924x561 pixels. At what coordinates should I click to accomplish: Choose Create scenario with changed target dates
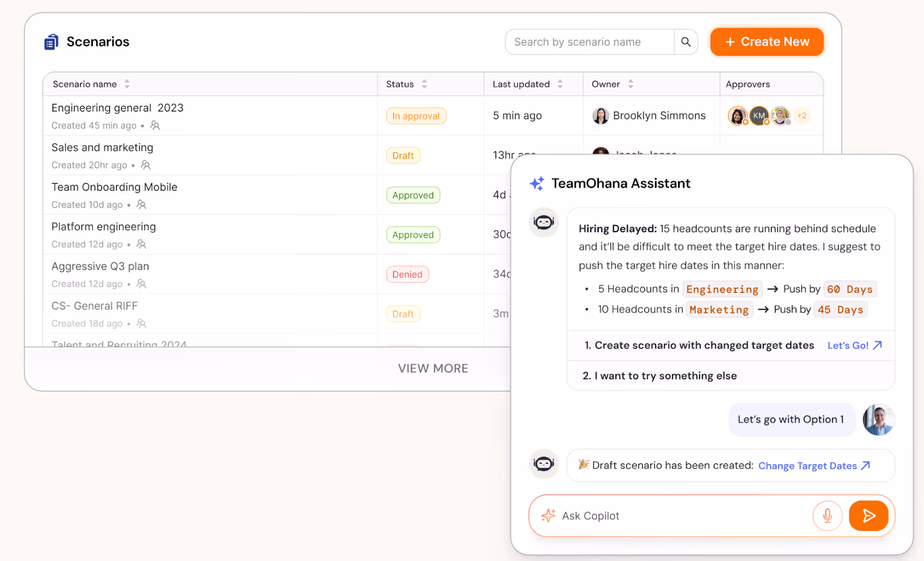coord(699,345)
